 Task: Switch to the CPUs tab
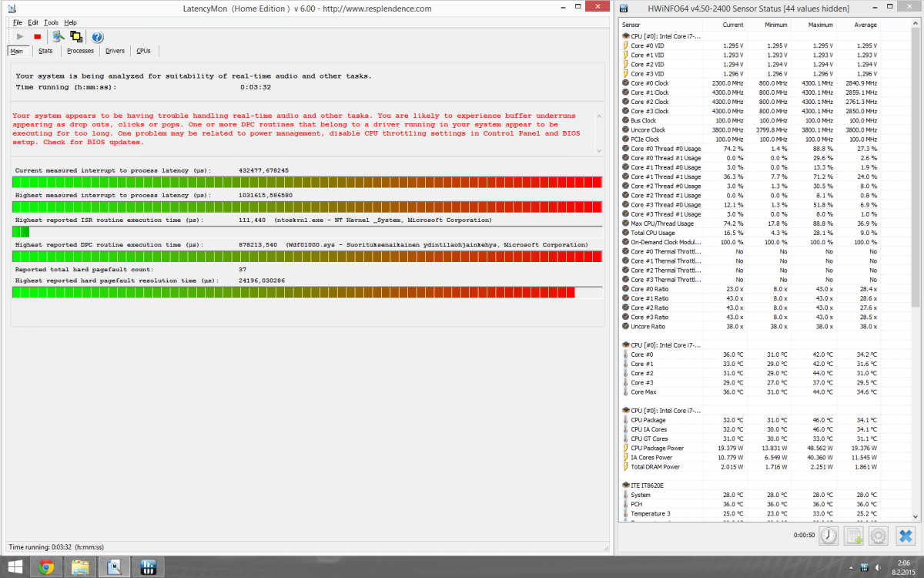click(143, 51)
